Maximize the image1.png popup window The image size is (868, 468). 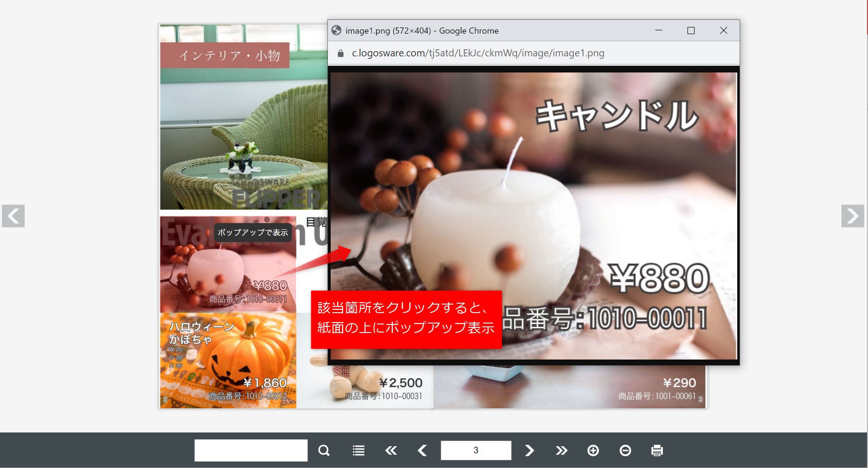click(x=691, y=31)
